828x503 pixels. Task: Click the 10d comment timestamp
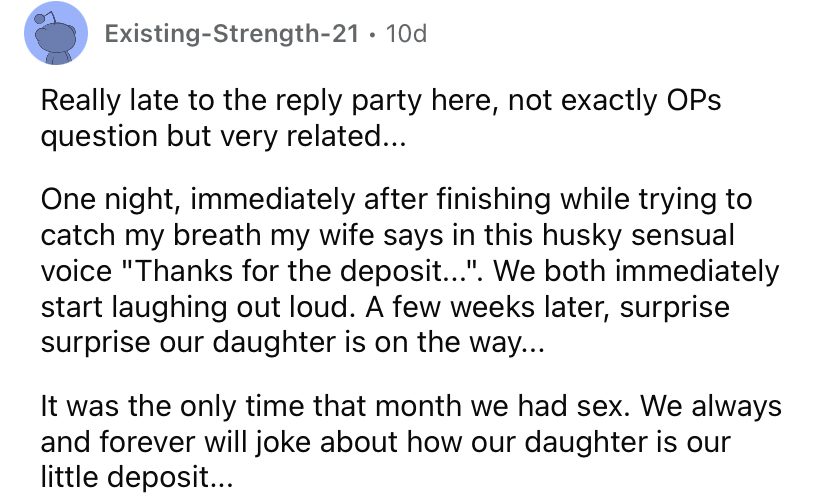(406, 34)
